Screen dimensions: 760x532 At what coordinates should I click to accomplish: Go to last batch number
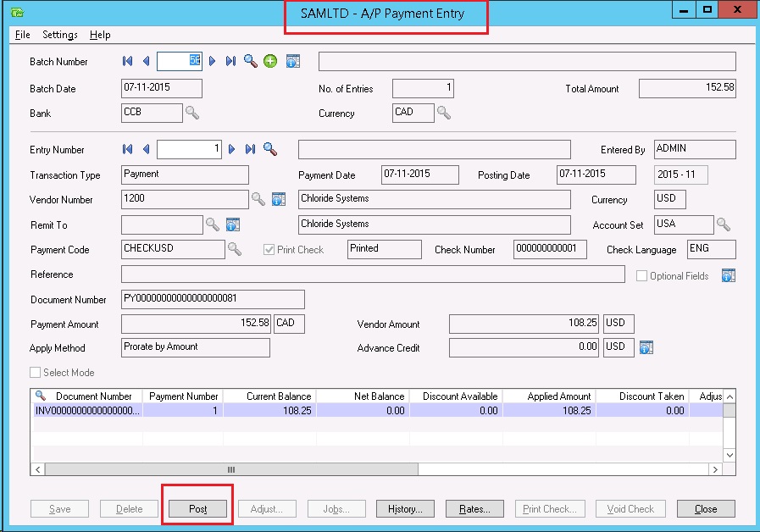pos(230,61)
